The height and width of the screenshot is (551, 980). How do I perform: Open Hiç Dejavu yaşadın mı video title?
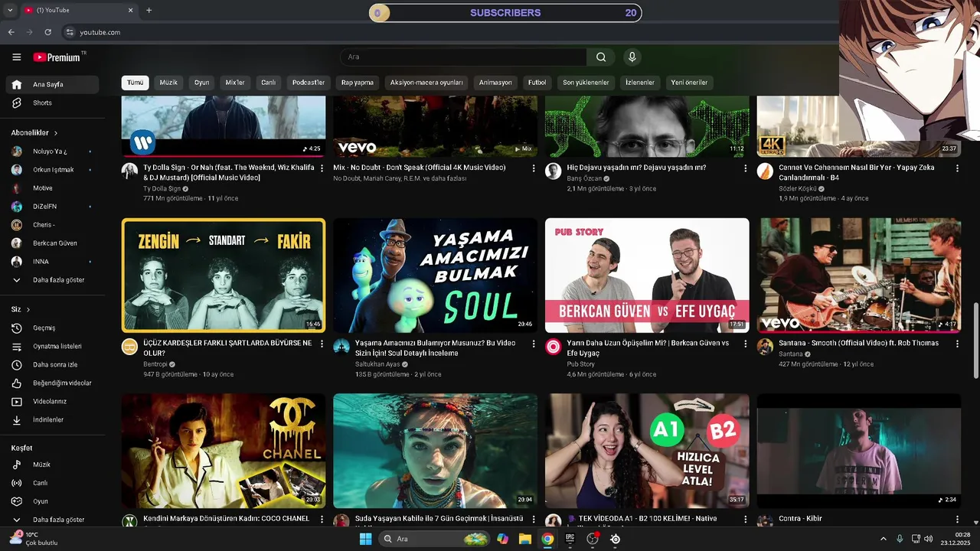point(636,168)
